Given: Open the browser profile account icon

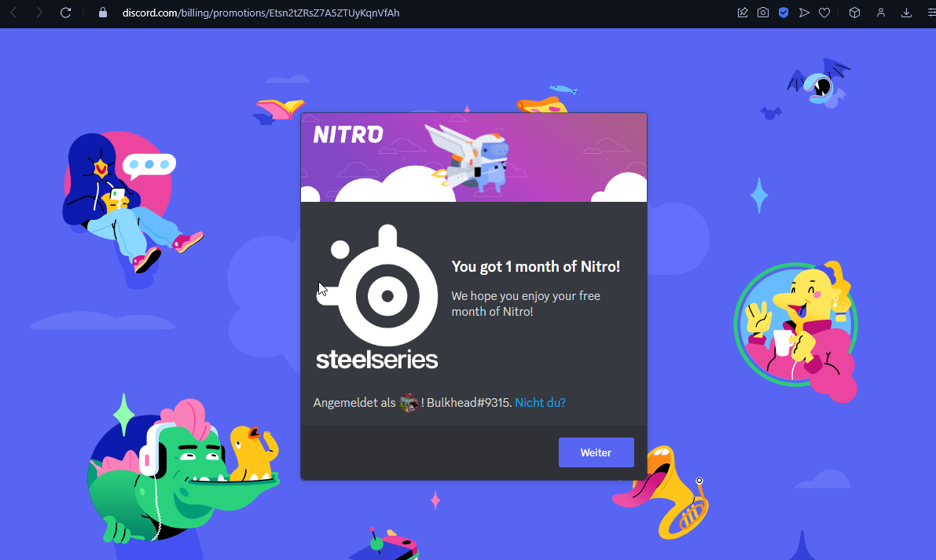Looking at the screenshot, I should pos(881,13).
